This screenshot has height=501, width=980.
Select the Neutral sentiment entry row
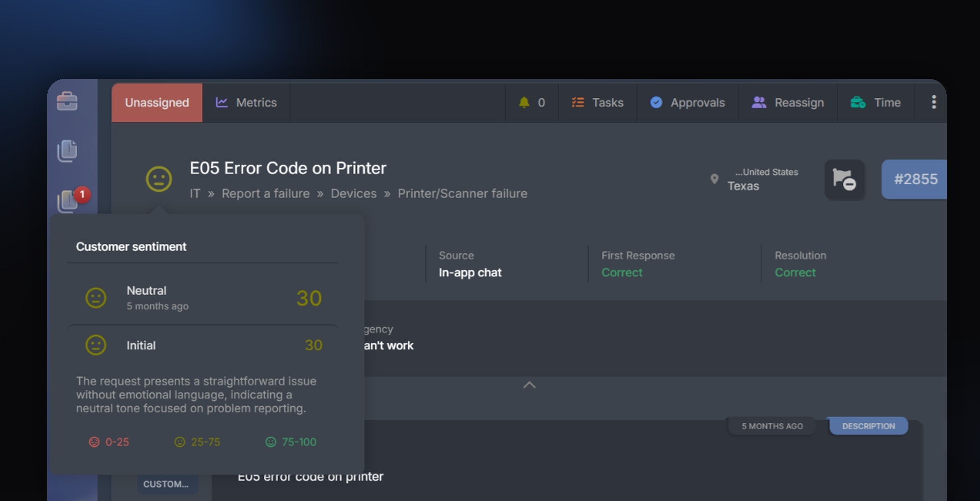[x=203, y=298]
